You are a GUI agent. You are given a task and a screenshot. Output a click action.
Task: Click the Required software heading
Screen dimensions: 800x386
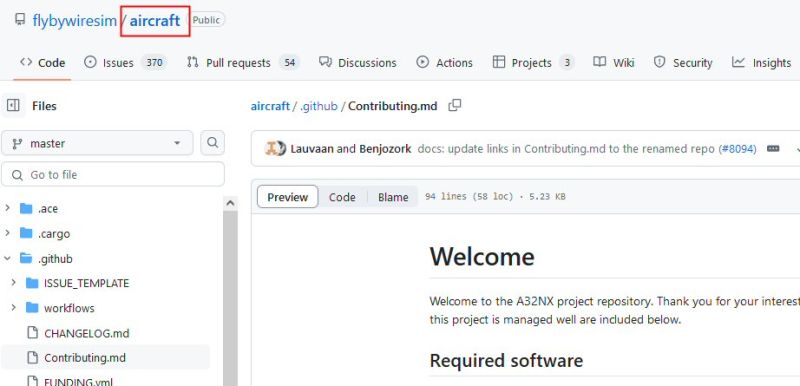506,361
